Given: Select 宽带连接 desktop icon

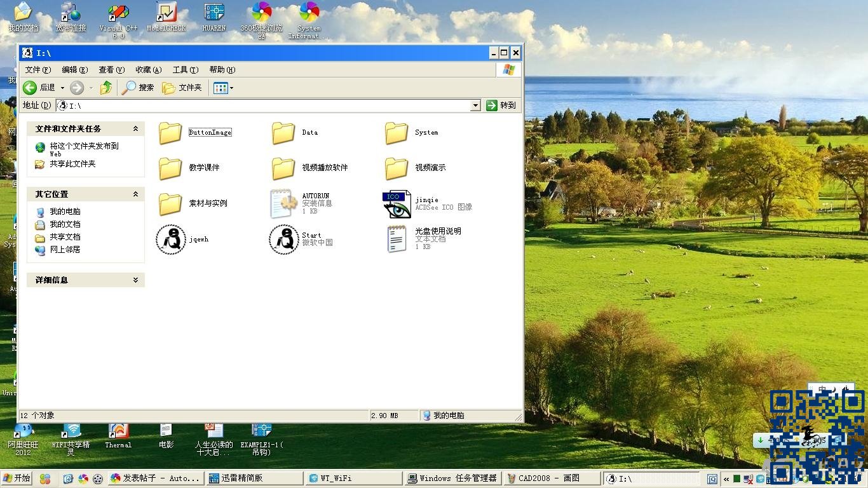Looking at the screenshot, I should (71, 17).
